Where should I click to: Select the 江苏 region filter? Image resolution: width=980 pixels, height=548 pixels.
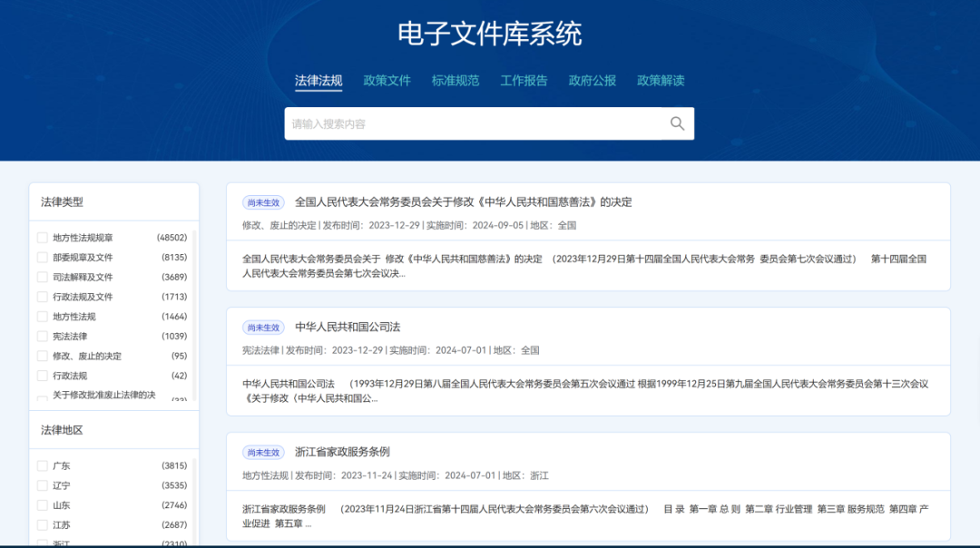tap(42, 525)
